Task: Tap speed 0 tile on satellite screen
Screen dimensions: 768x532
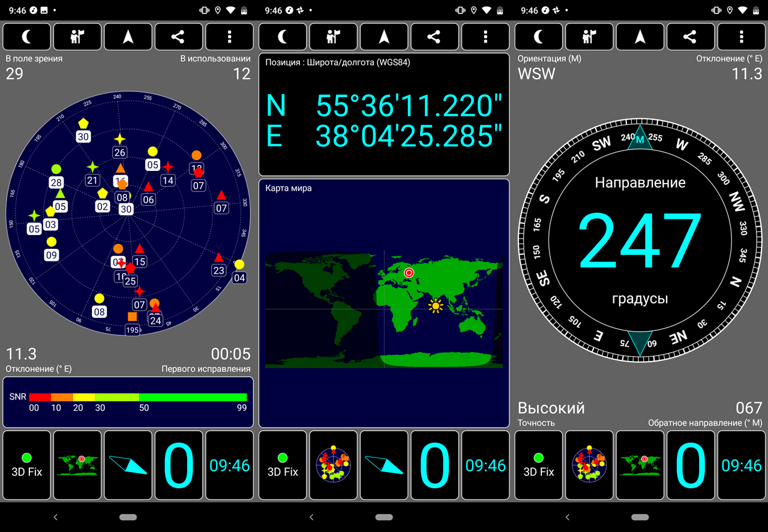Action: (179, 465)
